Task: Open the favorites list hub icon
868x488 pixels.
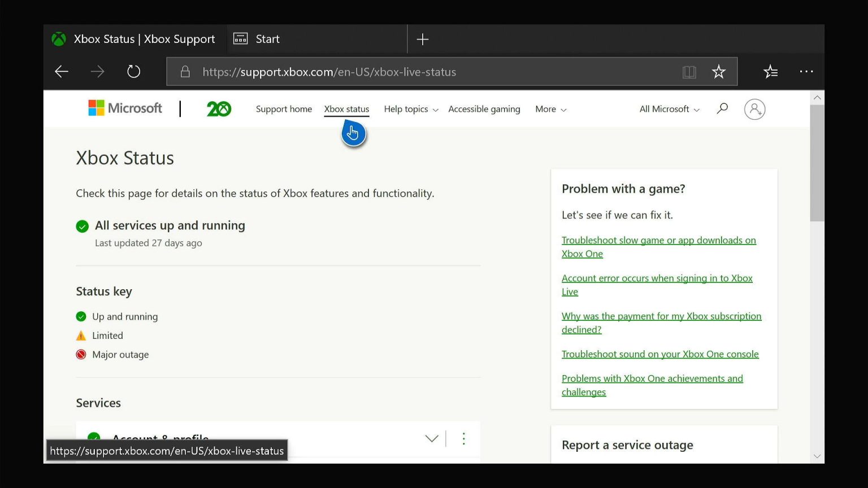Action: click(x=770, y=72)
